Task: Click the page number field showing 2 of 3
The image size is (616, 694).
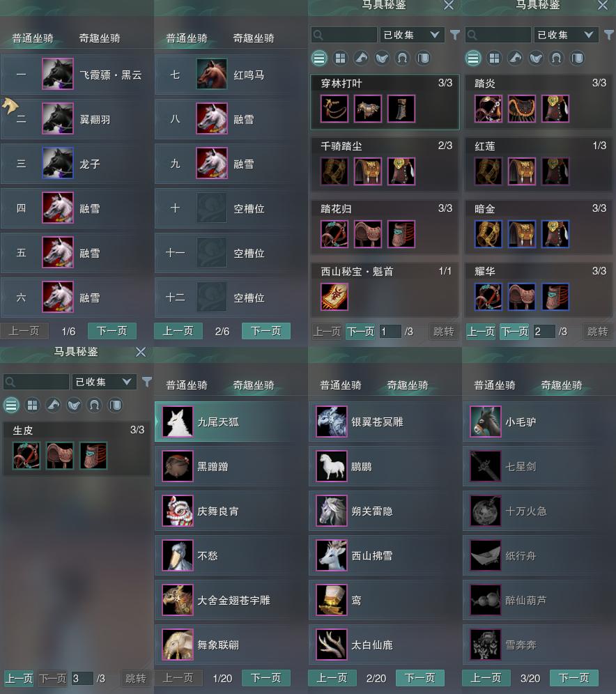Action: (x=544, y=332)
